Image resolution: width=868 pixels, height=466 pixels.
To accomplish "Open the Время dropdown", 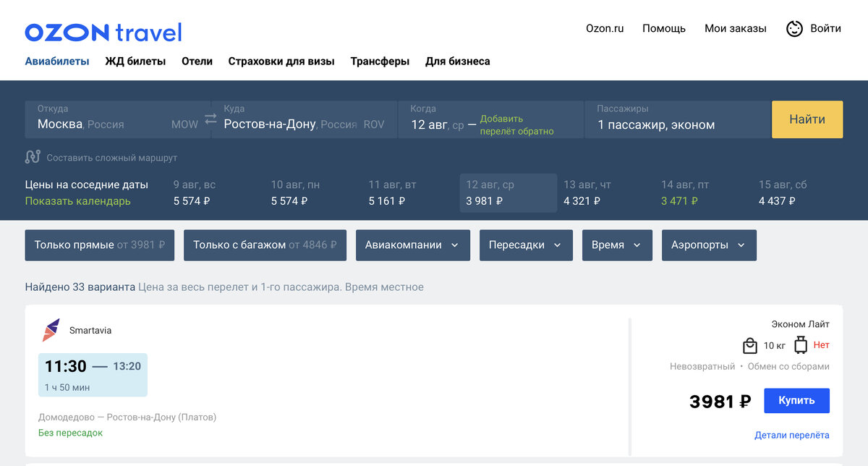I will (x=617, y=245).
